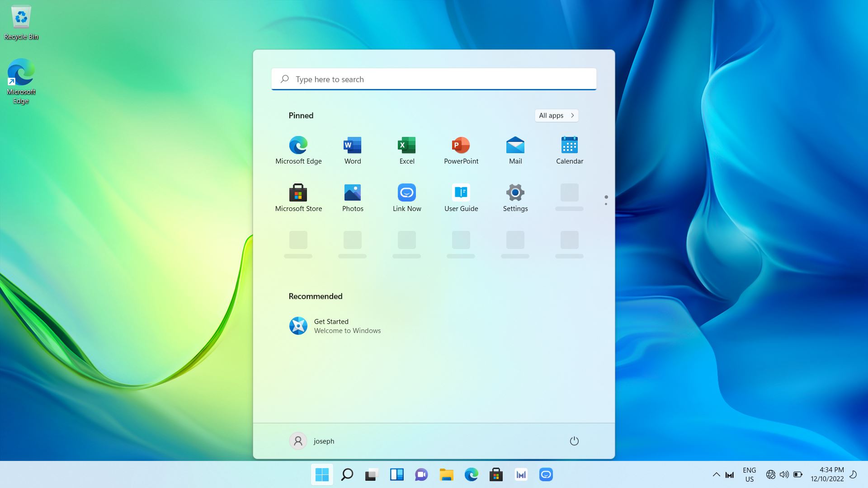Open Task View on the taskbar
The image size is (868, 488).
tap(372, 474)
